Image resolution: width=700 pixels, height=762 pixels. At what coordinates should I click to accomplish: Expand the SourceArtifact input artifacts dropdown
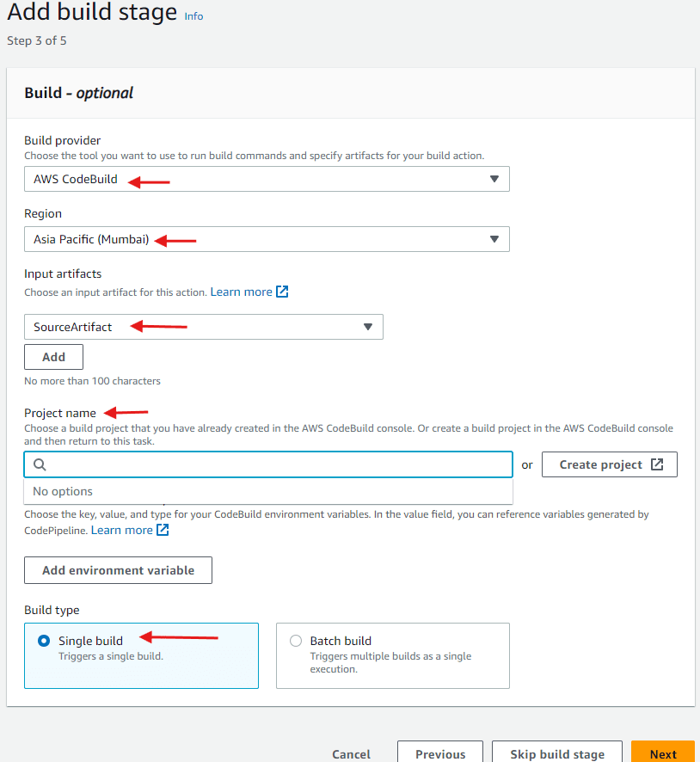point(204,327)
